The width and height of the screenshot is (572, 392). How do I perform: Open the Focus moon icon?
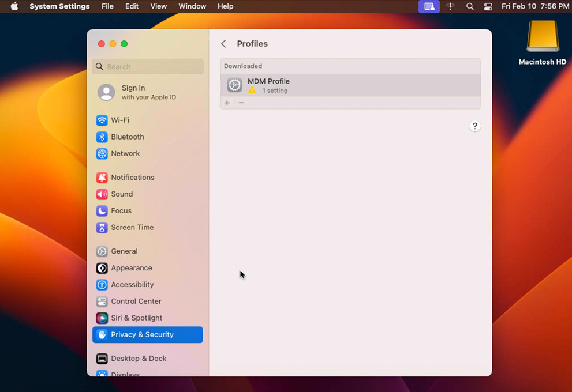tap(102, 211)
